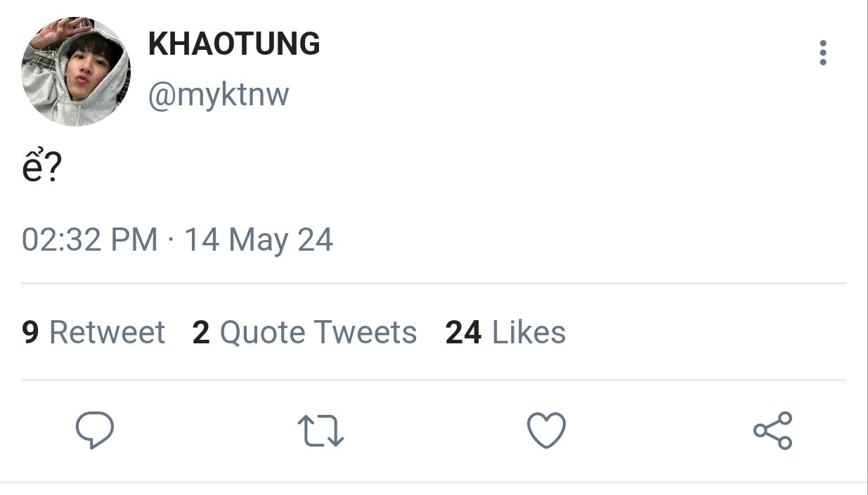Click the retweet count number 9
This screenshot has height=495, width=868.
click(x=30, y=332)
